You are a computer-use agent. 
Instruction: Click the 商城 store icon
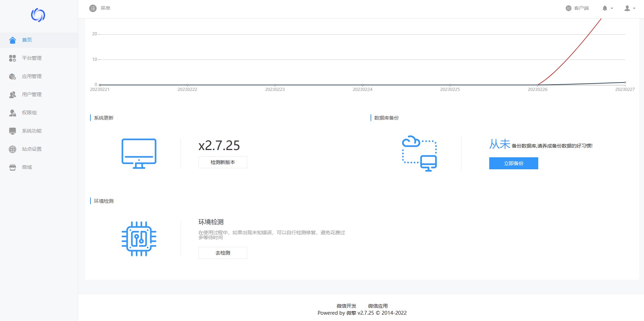pos(13,167)
